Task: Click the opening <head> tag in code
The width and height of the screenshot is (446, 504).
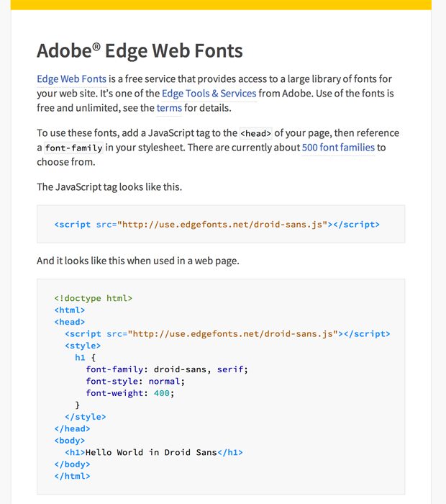Action: 70,322
